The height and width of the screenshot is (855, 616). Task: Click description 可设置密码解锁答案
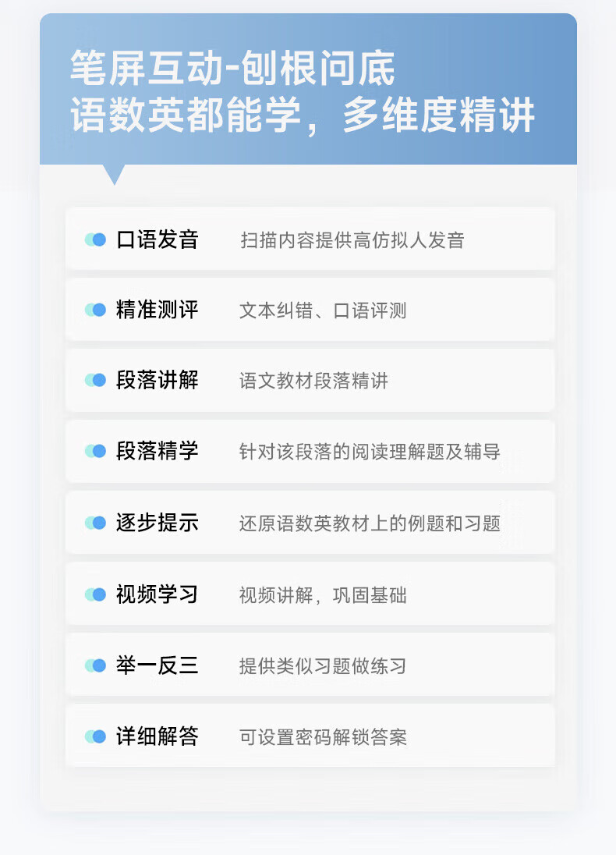(x=322, y=737)
